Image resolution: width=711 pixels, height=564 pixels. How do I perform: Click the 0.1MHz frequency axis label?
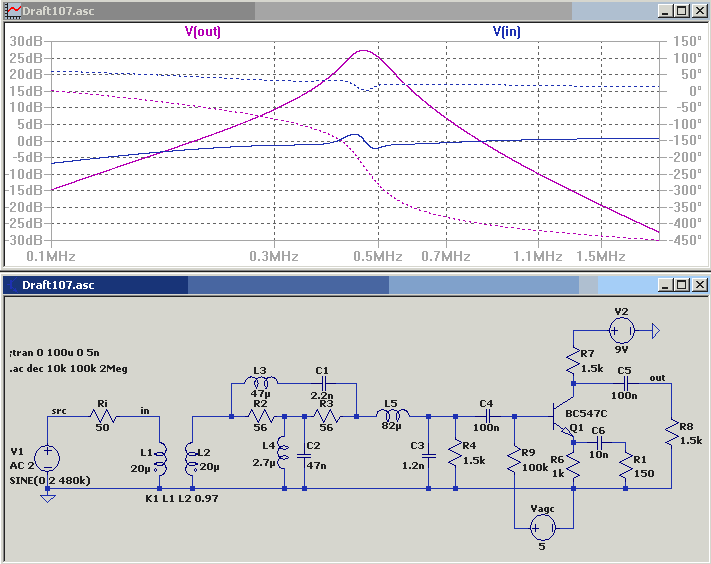click(51, 257)
